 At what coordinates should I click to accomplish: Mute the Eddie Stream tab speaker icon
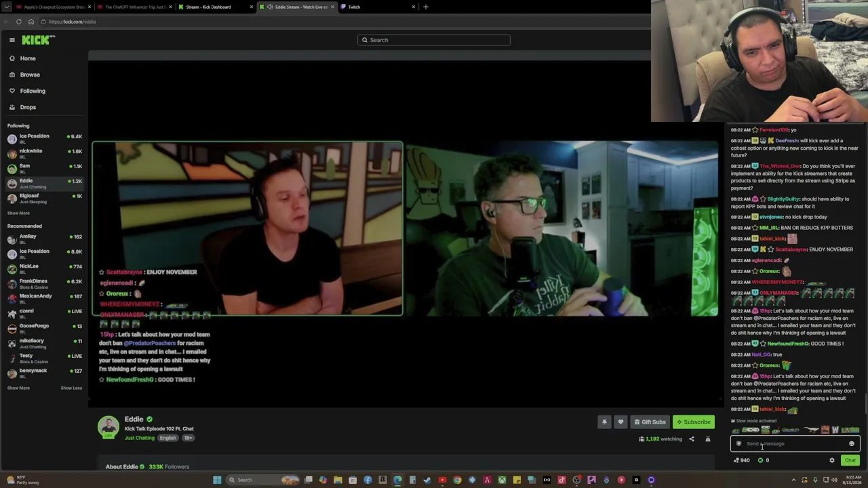(x=271, y=7)
